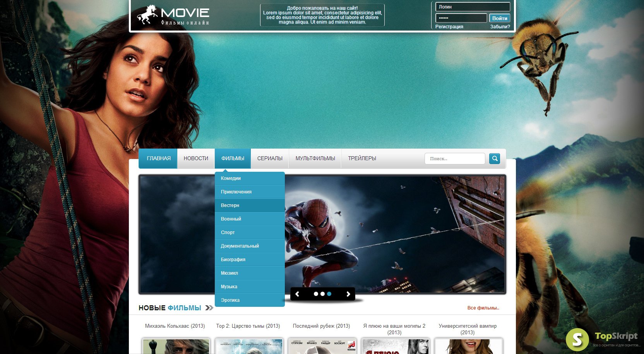Choose Комедии from the films submenu
This screenshot has width=644, height=354.
click(250, 178)
